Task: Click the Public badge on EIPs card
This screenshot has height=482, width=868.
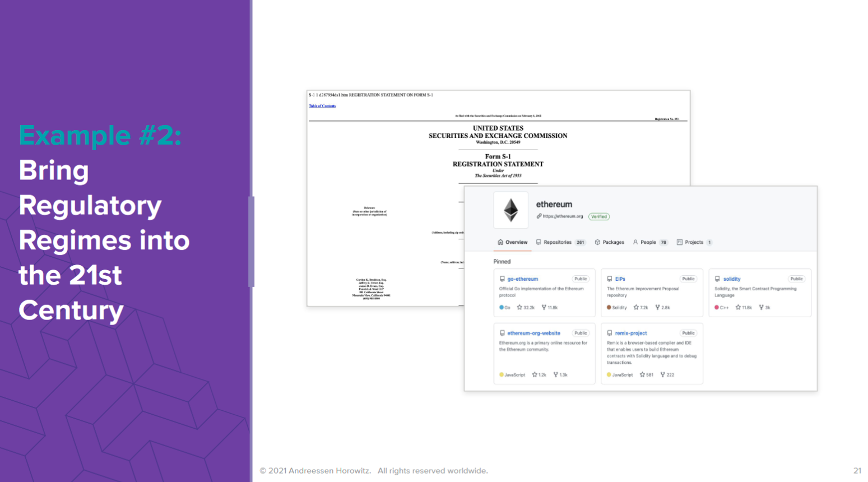Action: (x=688, y=279)
